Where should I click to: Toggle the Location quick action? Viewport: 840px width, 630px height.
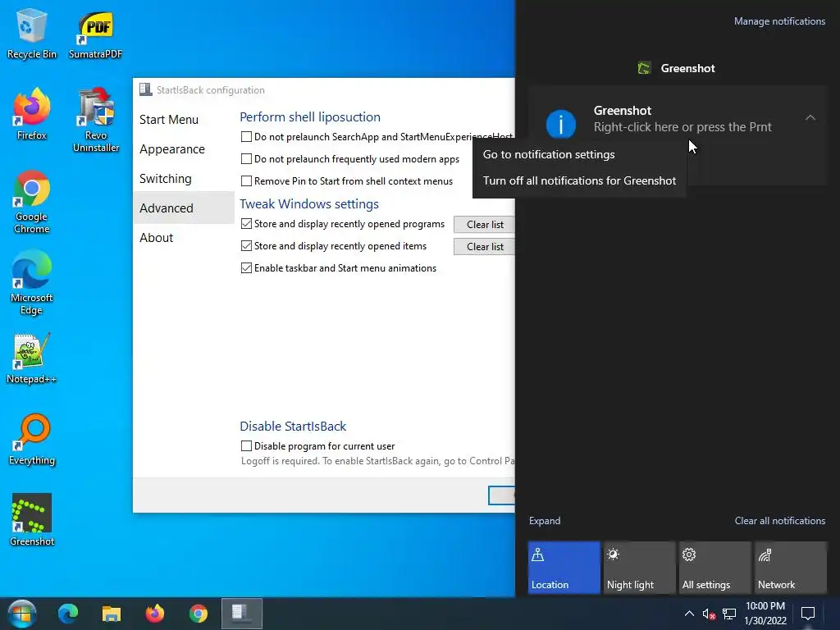[564, 568]
